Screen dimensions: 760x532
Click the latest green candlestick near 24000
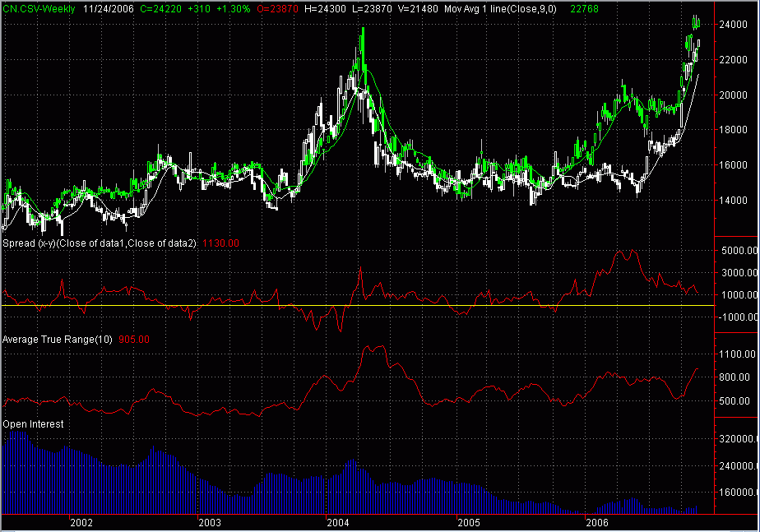click(x=698, y=22)
